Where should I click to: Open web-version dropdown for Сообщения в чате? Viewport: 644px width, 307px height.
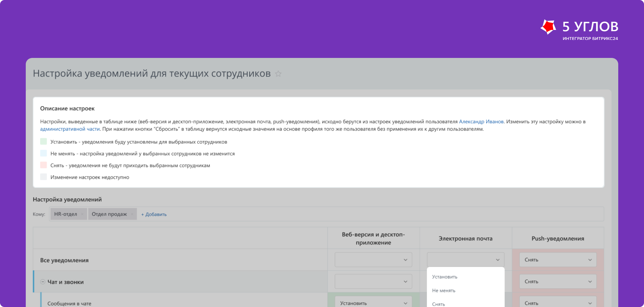[373, 302]
